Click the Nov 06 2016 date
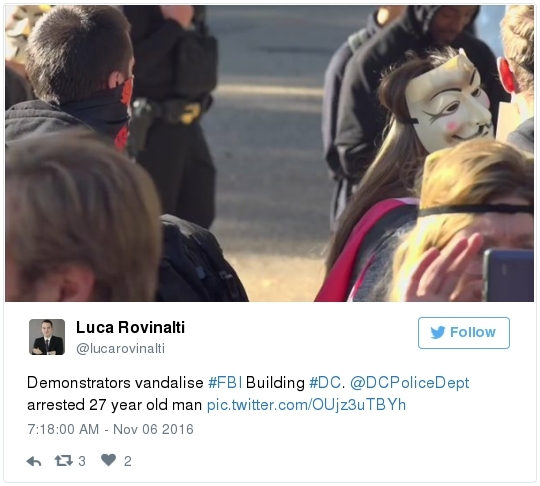540x486 pixels. (153, 429)
